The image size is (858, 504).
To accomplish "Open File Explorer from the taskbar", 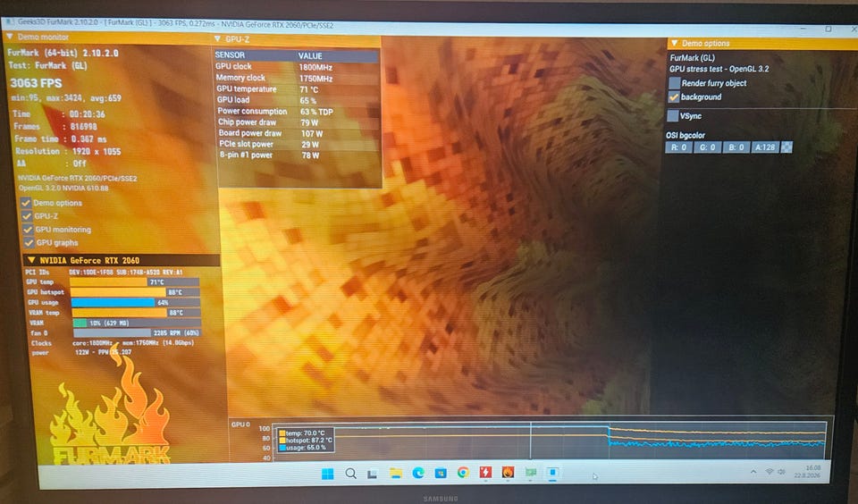I will 396,474.
